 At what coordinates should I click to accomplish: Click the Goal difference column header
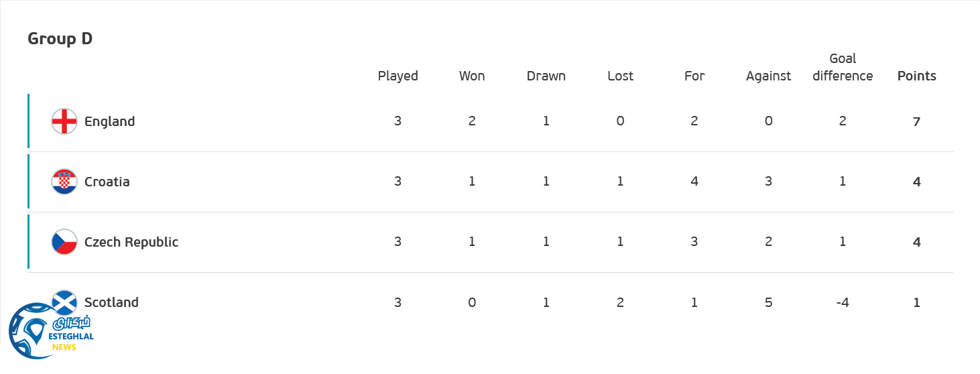843,67
